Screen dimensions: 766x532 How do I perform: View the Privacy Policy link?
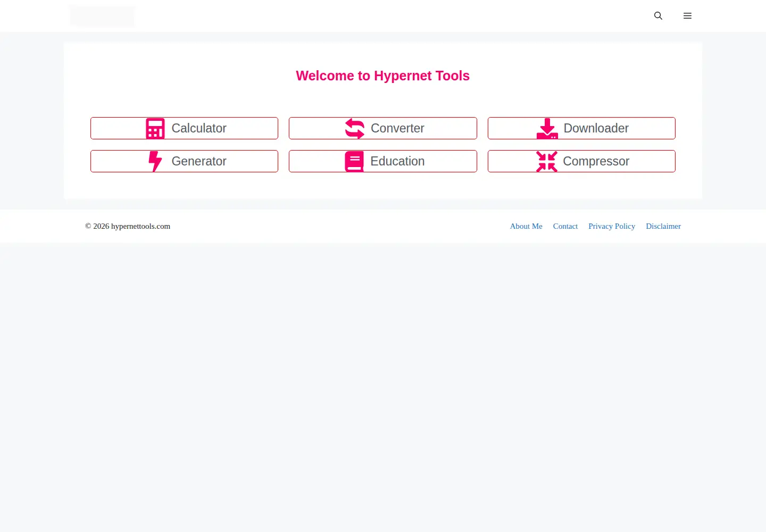(612, 226)
